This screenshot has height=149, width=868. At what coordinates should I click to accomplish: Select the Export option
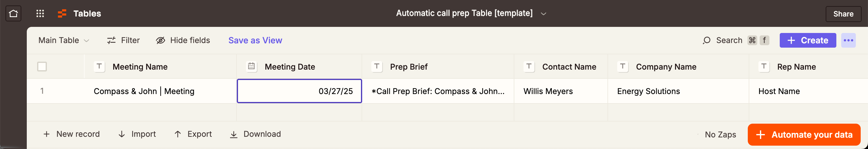tap(193, 134)
